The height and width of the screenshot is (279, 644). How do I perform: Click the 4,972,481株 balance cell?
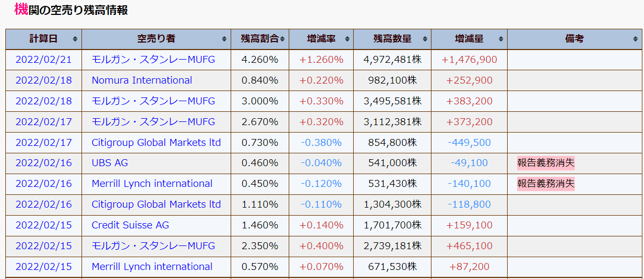393,60
